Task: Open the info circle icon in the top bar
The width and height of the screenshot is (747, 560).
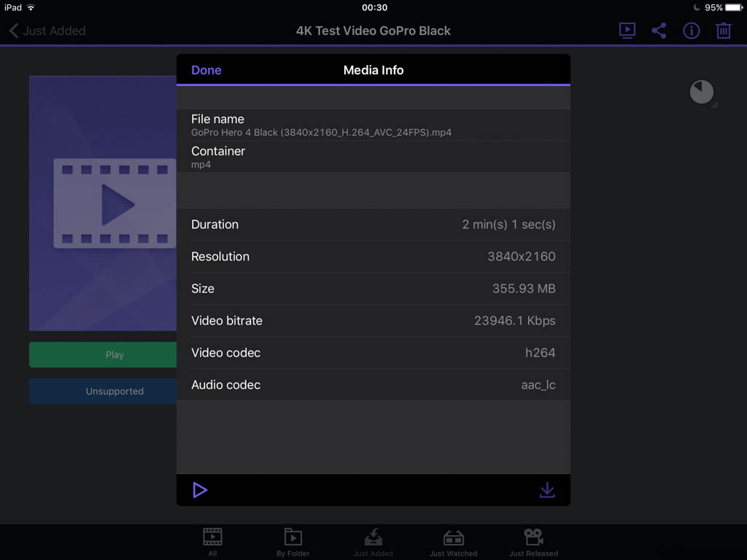Action: tap(692, 31)
